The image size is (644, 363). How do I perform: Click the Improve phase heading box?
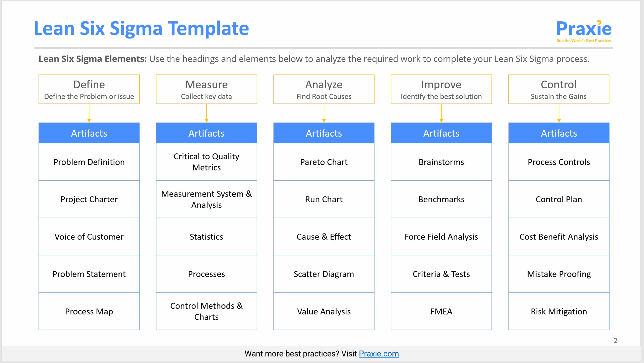click(441, 89)
